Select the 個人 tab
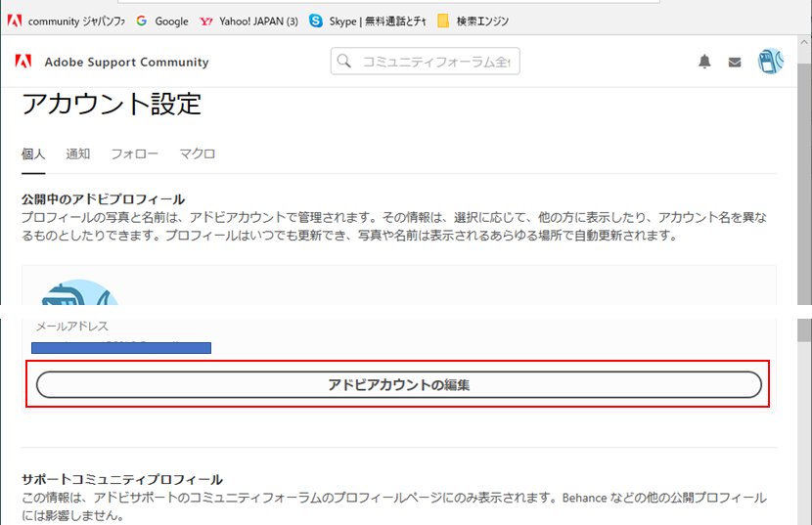This screenshot has height=525, width=812. [x=33, y=153]
